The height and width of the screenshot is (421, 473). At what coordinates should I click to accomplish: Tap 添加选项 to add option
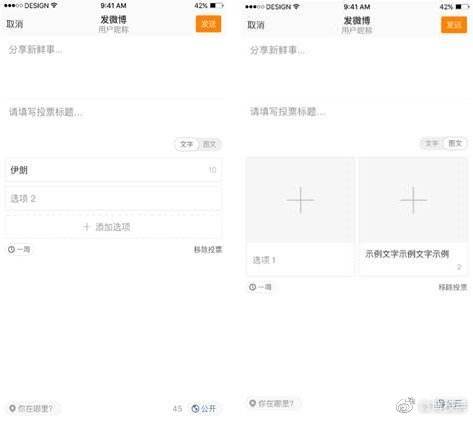113,227
